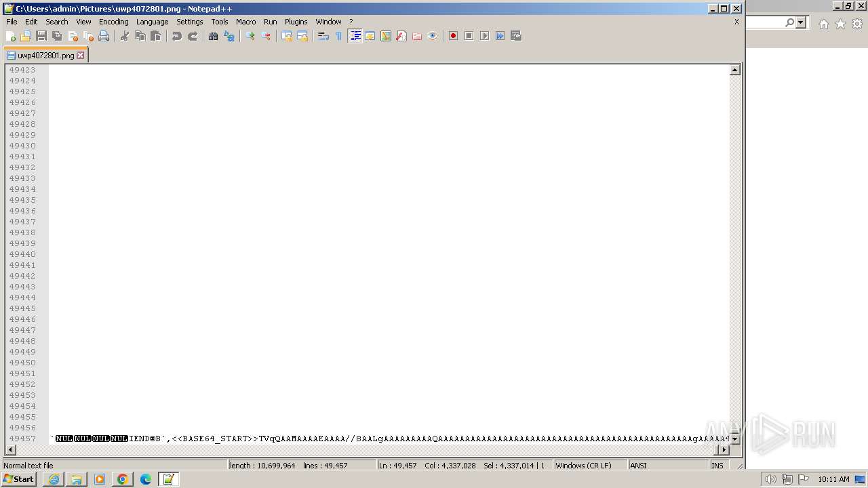Click the Copy toolbar icon

pyautogui.click(x=140, y=36)
